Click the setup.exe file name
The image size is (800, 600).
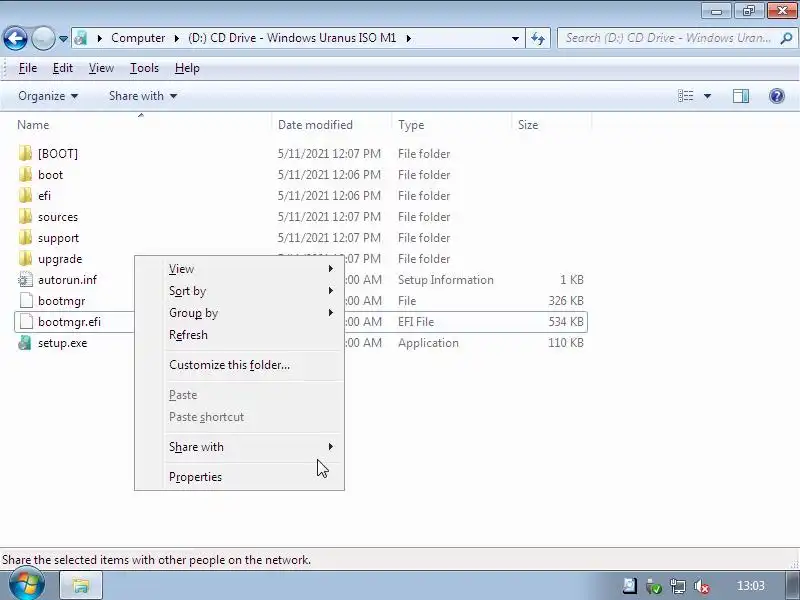(x=62, y=343)
